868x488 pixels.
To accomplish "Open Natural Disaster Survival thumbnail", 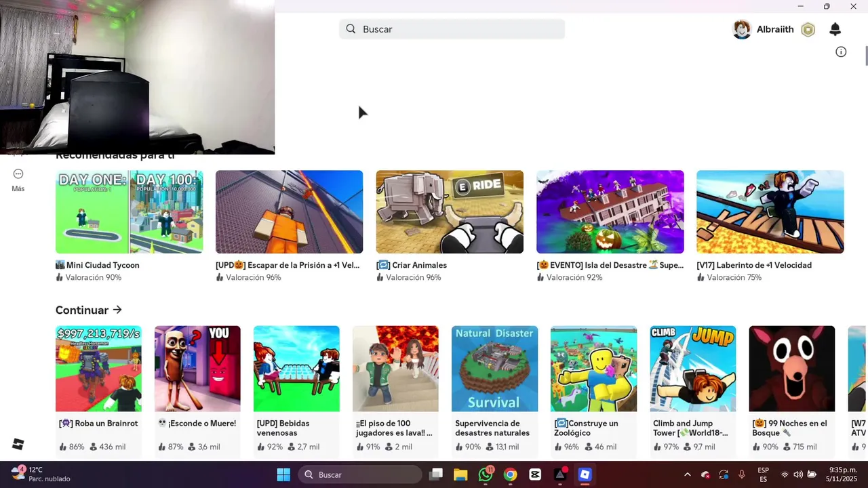I will tap(494, 369).
